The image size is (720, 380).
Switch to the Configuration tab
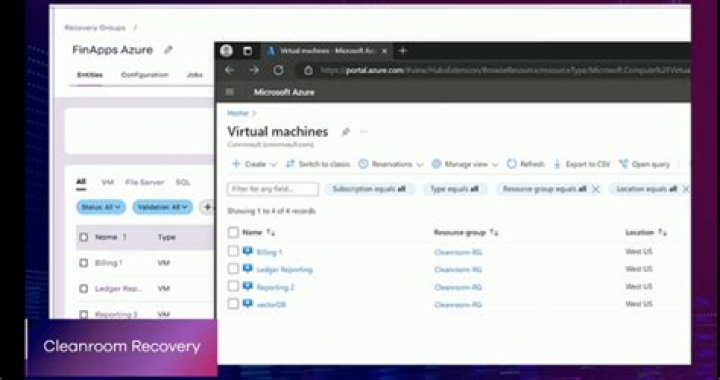pyautogui.click(x=144, y=75)
